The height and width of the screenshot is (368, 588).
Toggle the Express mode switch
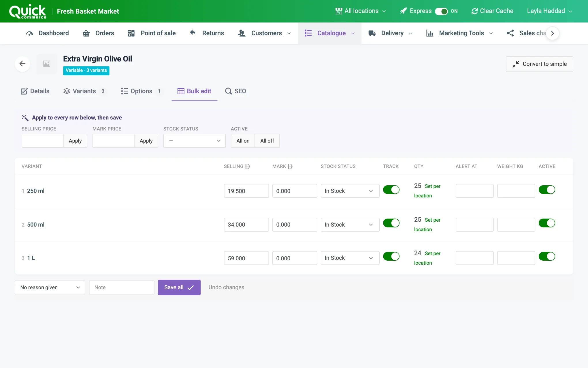click(x=441, y=11)
